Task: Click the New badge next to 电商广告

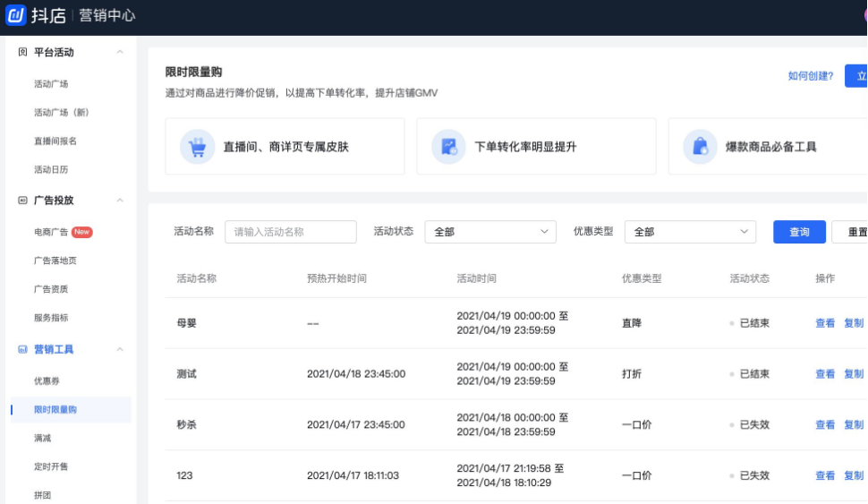Action: pyautogui.click(x=82, y=232)
